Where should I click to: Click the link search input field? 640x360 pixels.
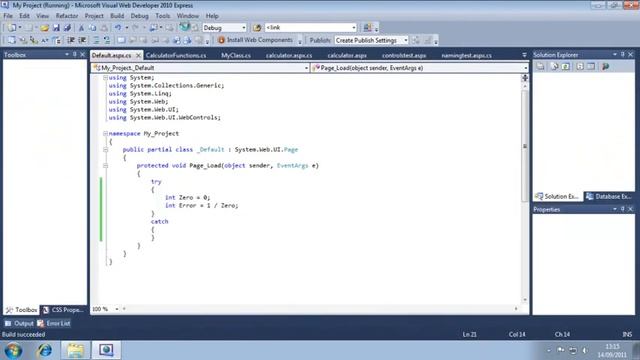point(311,27)
